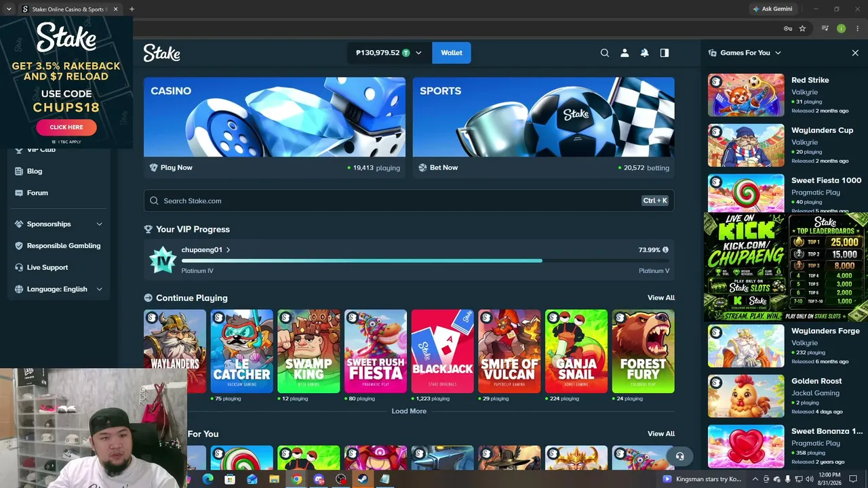The height and width of the screenshot is (488, 868).
Task: Open Golden Roost game card
Action: coord(785,396)
